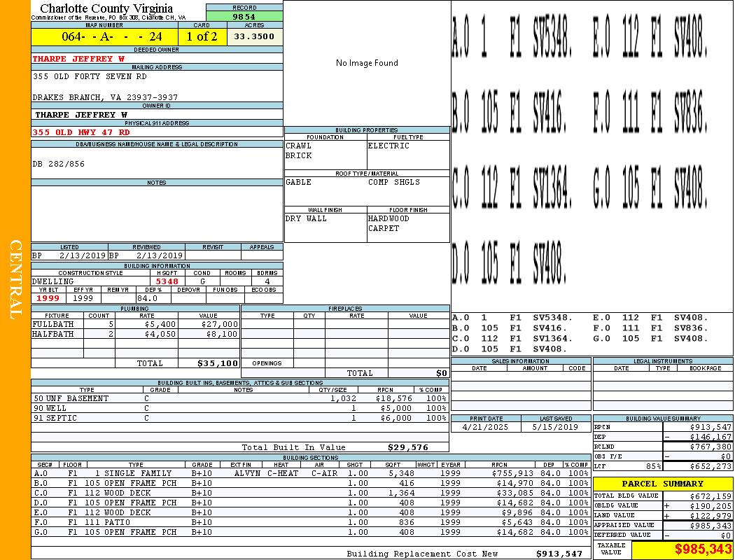Image resolution: width=735 pixels, height=560 pixels.
Task: Click the PARCEL SUMMARY header
Action: (662, 484)
